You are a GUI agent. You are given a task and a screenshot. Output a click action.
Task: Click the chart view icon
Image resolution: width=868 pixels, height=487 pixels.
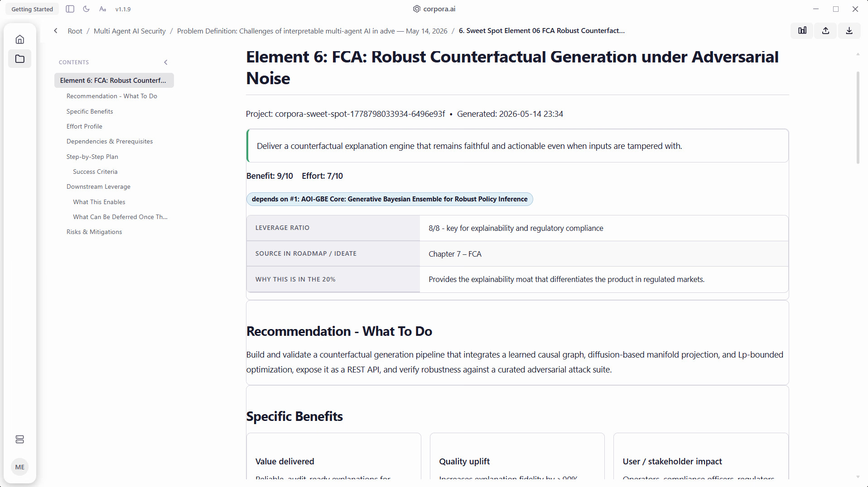tap(802, 31)
